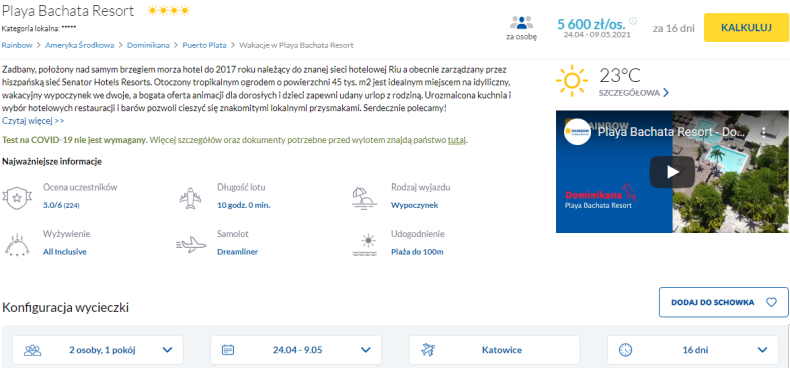790x368 pixels.
Task: Click the All Inclusive meal dome icon
Action: coord(17,244)
